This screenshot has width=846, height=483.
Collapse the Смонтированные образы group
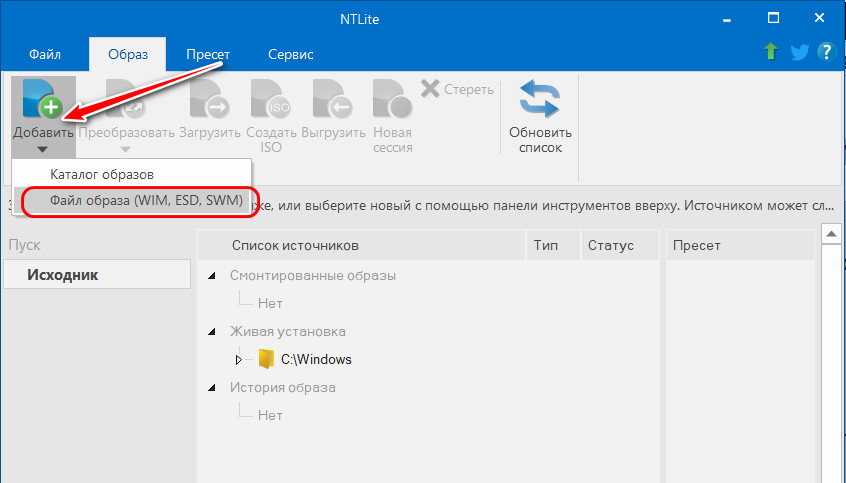212,275
